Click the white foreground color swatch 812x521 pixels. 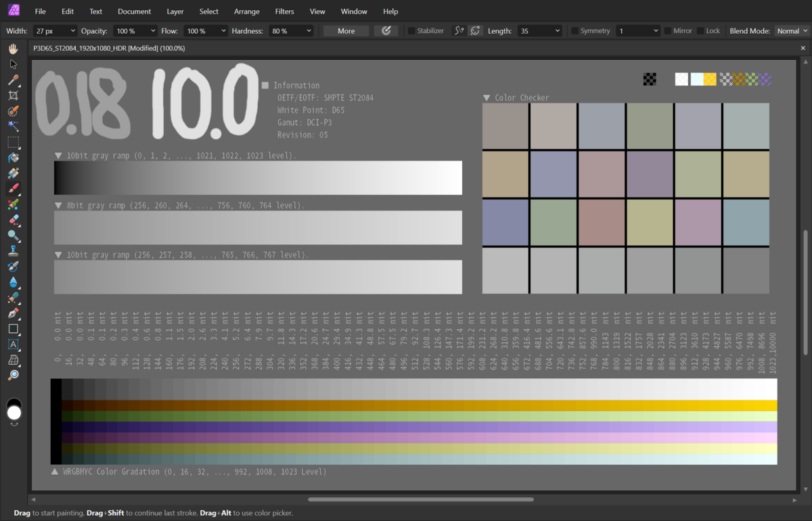coord(14,413)
